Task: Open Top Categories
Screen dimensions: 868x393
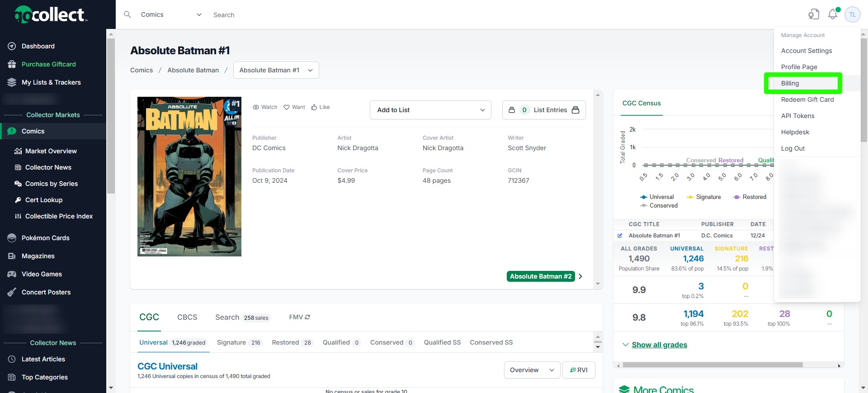Action: pos(45,377)
